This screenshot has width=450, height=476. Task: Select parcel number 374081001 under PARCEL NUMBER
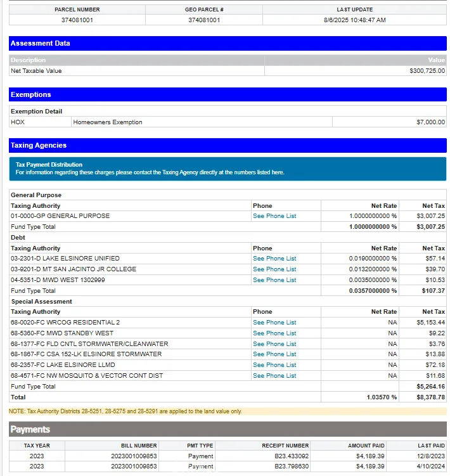tap(77, 20)
